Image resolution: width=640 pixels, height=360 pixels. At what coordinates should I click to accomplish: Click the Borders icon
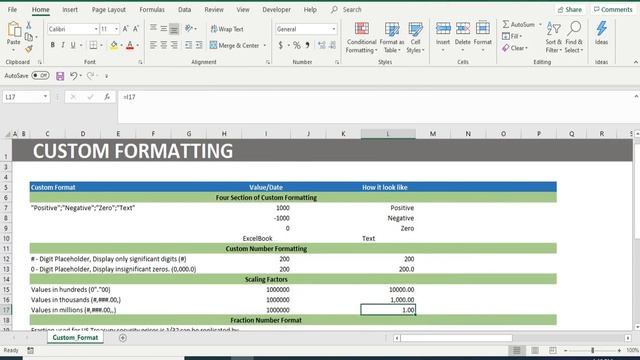[93, 45]
